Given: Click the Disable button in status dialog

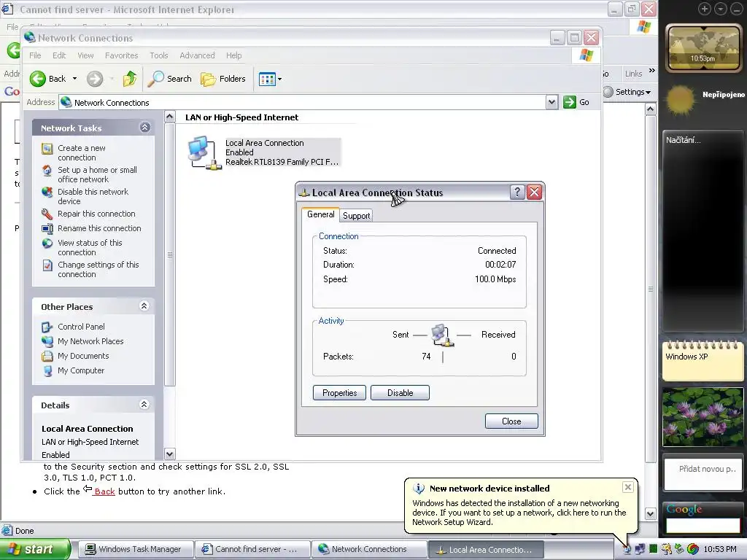Looking at the screenshot, I should pos(400,393).
